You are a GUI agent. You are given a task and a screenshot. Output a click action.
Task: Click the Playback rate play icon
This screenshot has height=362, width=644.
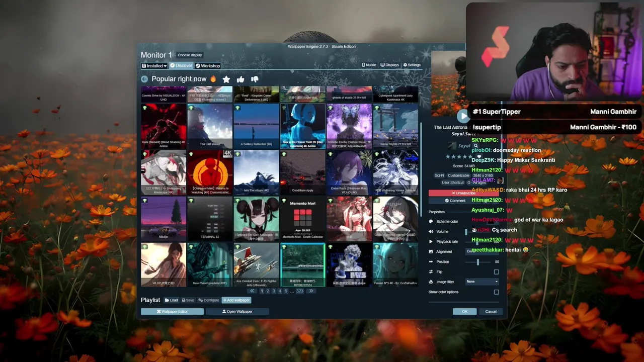[431, 242]
